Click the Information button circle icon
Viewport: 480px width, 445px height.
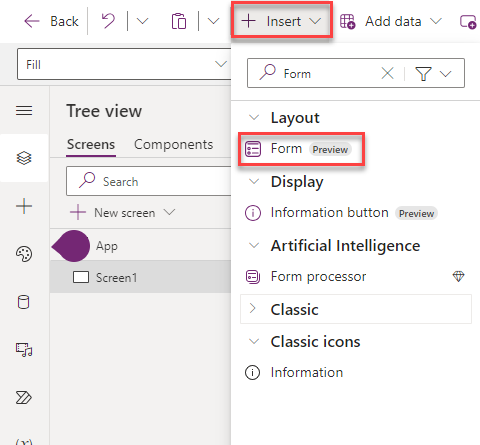coord(253,213)
